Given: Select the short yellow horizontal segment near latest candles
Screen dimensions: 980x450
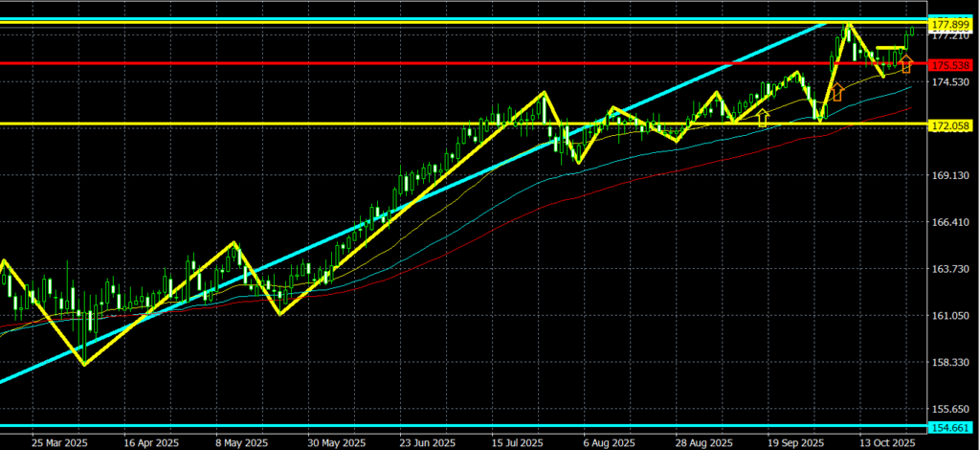Looking at the screenshot, I should (890, 48).
